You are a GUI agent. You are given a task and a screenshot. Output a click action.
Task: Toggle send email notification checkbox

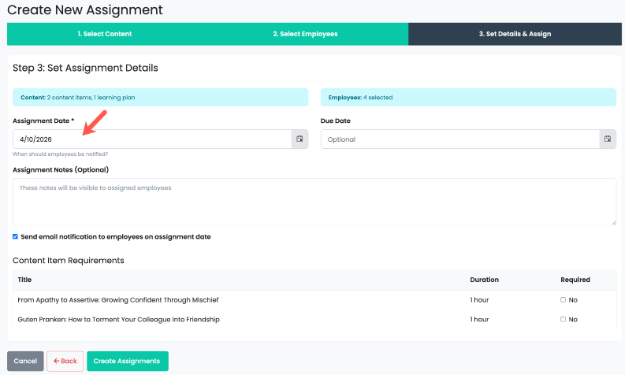pyautogui.click(x=15, y=237)
